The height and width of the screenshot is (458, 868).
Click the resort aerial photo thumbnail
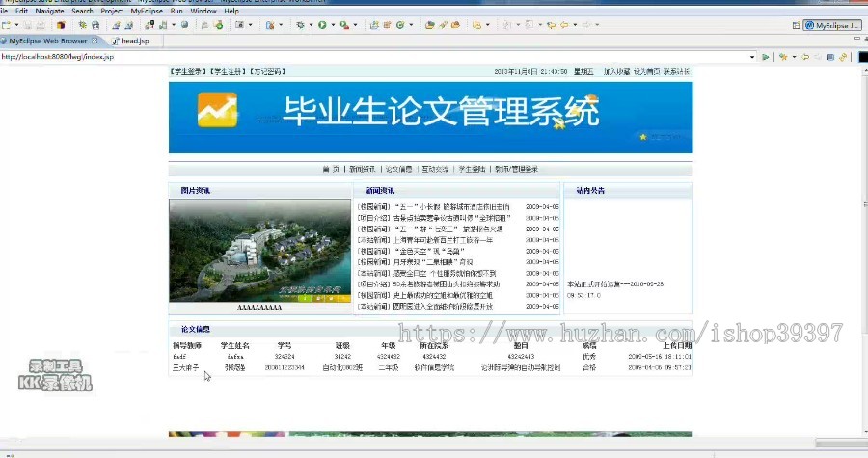(x=259, y=251)
